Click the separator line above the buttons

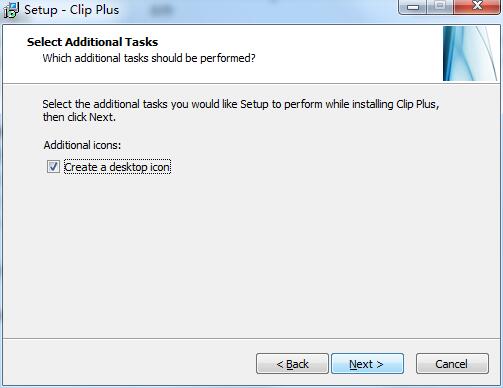pyautogui.click(x=251, y=339)
